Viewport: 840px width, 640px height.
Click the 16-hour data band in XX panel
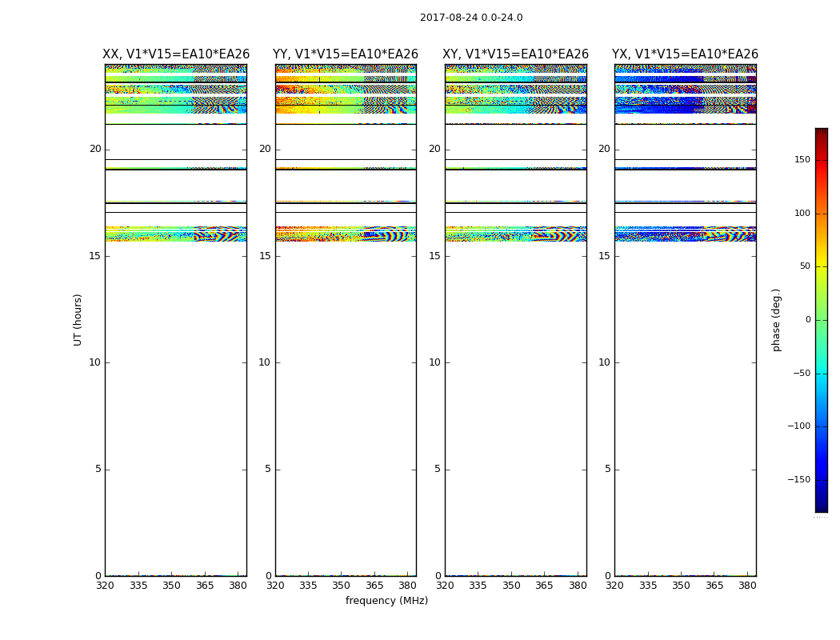click(x=175, y=234)
